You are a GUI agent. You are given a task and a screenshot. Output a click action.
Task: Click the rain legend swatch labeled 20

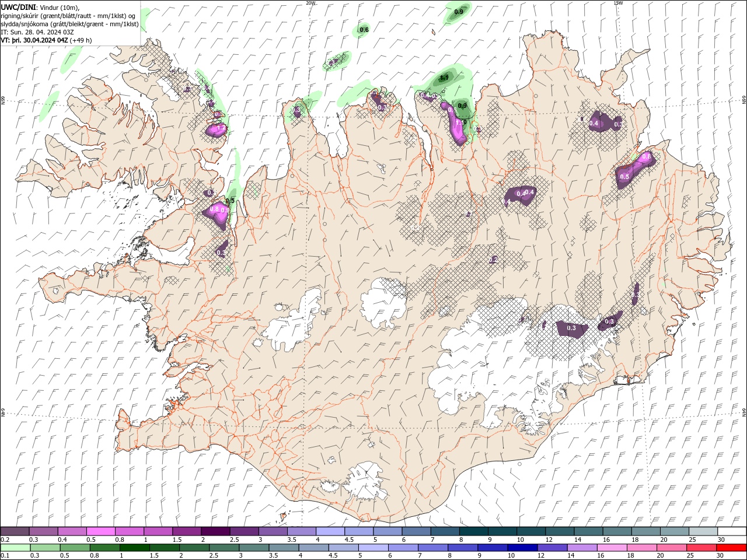point(671,548)
